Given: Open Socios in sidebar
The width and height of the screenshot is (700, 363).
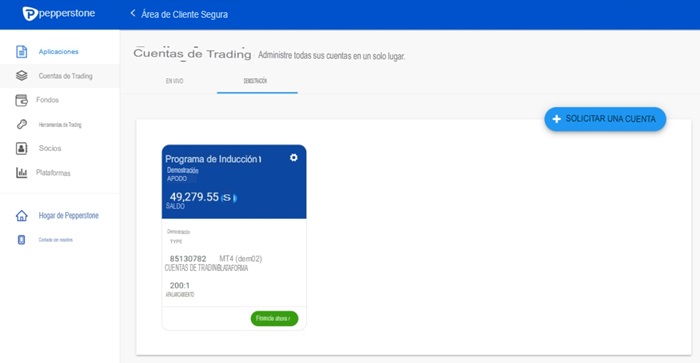Looking at the screenshot, I should pyautogui.click(x=50, y=148).
